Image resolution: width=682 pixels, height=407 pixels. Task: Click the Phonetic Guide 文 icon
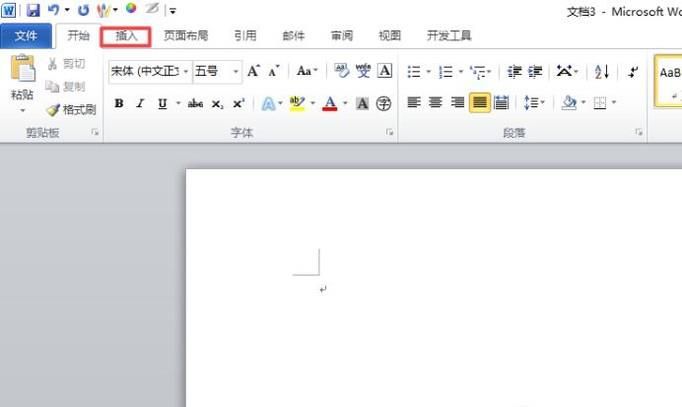363,70
